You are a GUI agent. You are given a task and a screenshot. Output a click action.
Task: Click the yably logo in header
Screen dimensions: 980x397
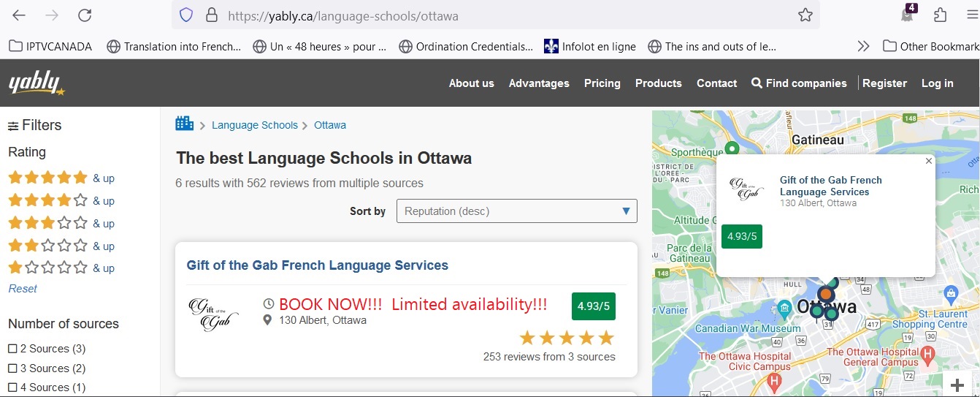[x=37, y=83]
